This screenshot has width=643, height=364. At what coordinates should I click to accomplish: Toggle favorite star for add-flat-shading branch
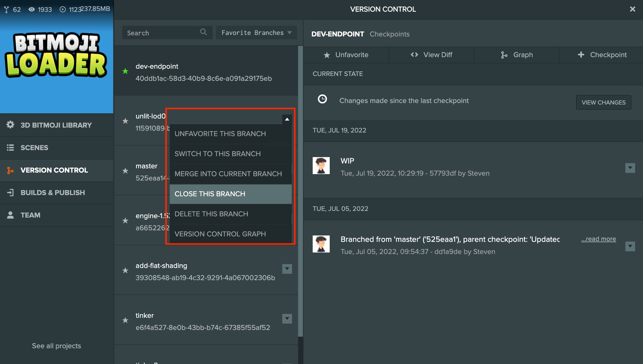click(x=125, y=270)
